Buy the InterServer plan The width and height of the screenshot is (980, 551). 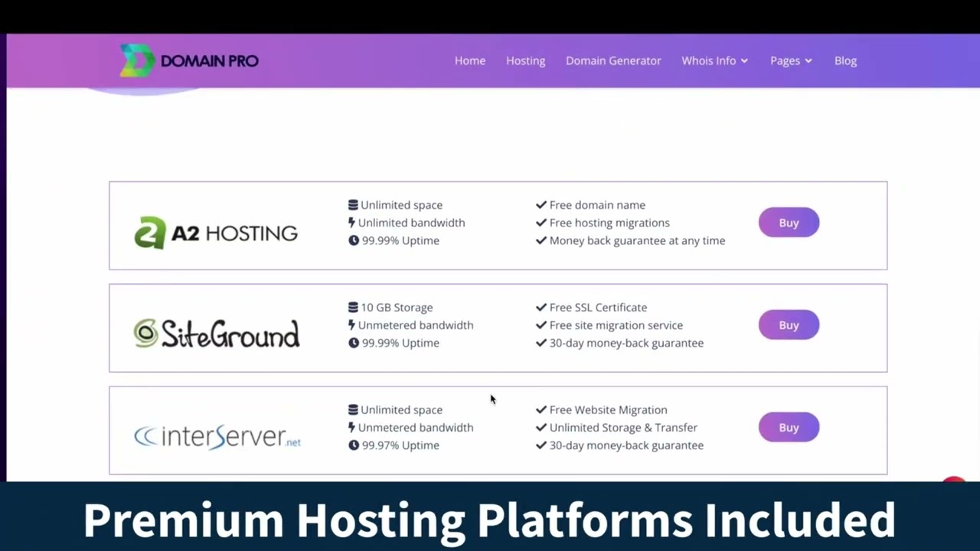pyautogui.click(x=789, y=428)
